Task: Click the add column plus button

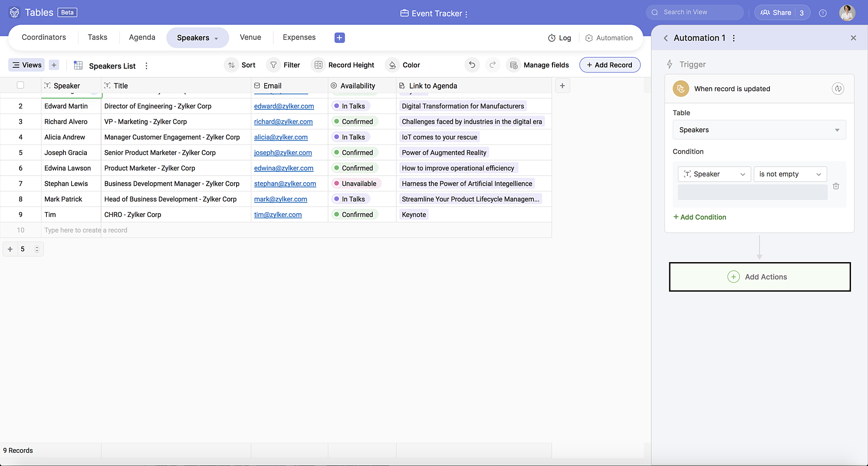Action: point(562,86)
